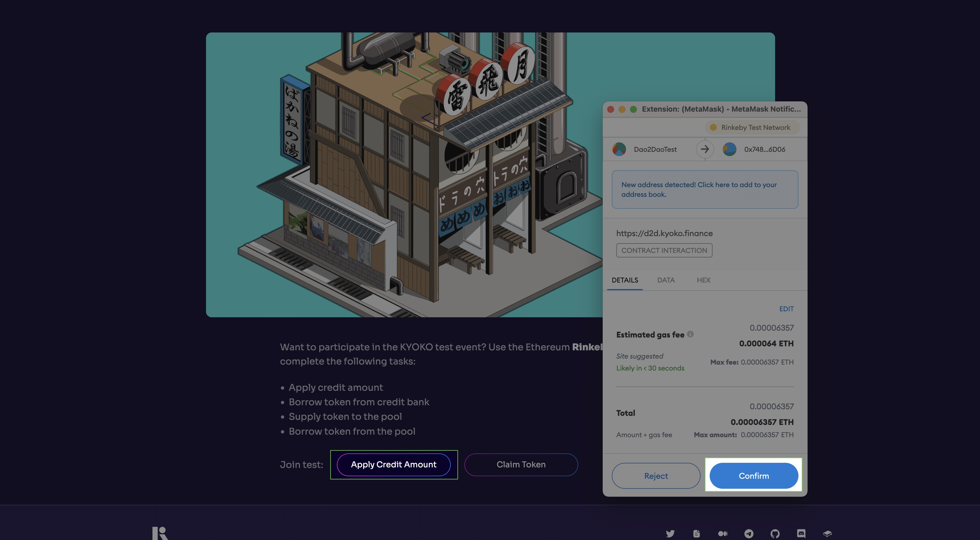The image size is (980, 540).
Task: Click the 0x748...6D06 address text
Action: [765, 149]
